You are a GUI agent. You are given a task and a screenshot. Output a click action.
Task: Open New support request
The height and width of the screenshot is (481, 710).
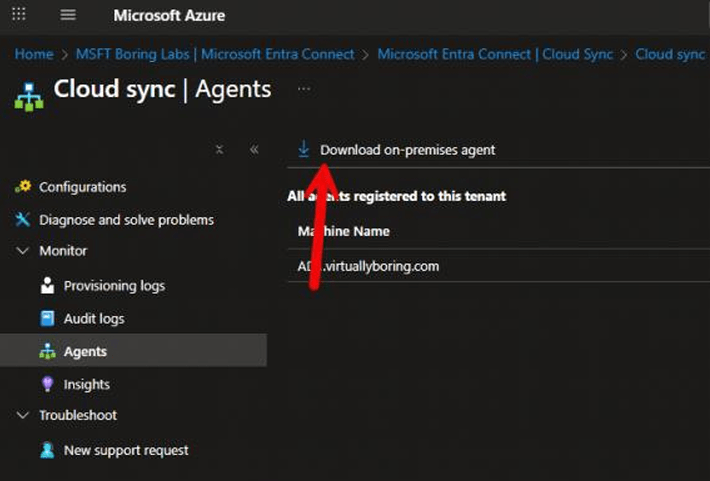[x=126, y=451]
